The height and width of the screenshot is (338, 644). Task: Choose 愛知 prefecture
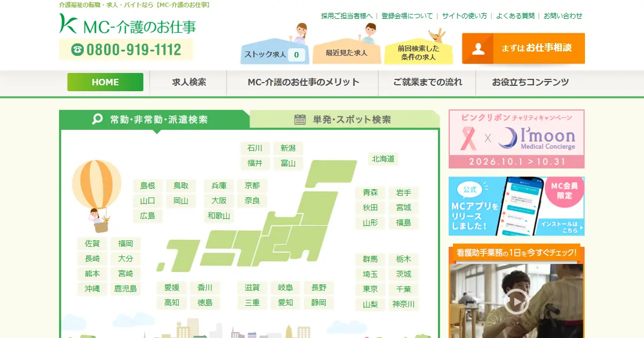[x=286, y=303]
